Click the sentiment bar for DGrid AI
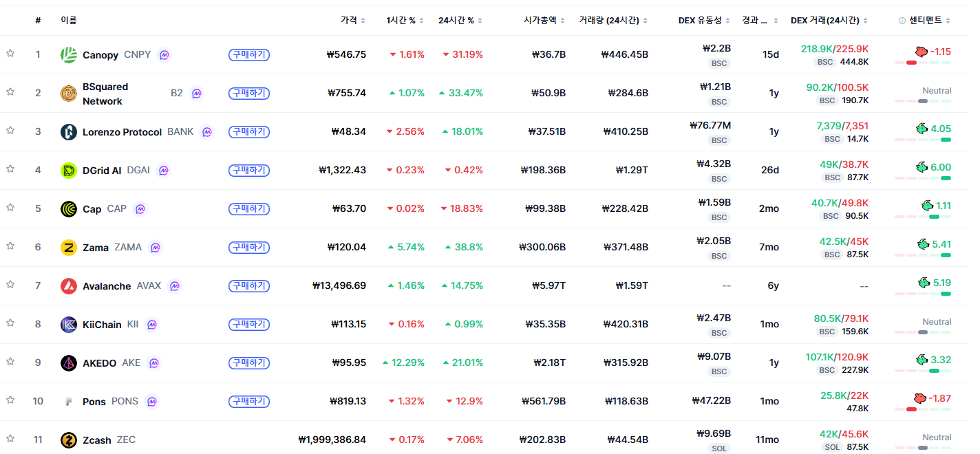The image size is (980, 454). (923, 178)
